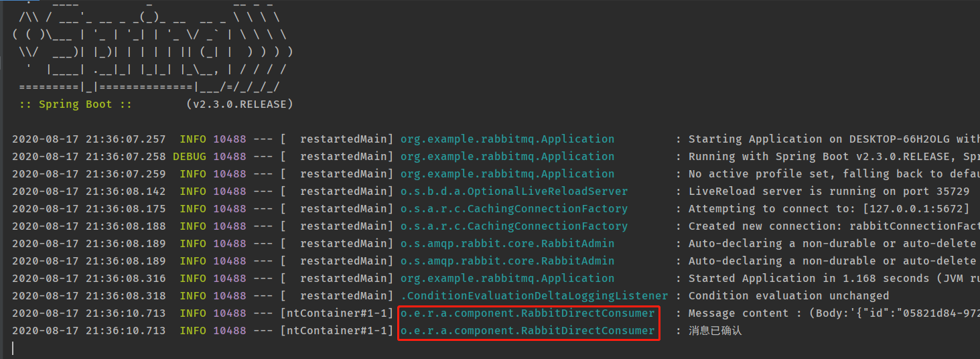The width and height of the screenshot is (980, 359).
Task: Click the CachingConnectionFactory logger at 21:36:08.175
Action: (x=514, y=209)
